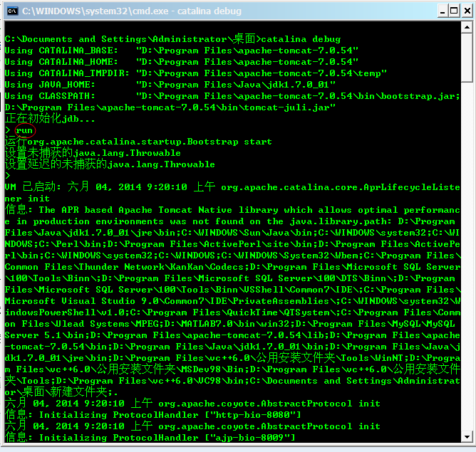Click the 'bootstrap.jar;' text
476x452 pixels.
(x=420, y=96)
